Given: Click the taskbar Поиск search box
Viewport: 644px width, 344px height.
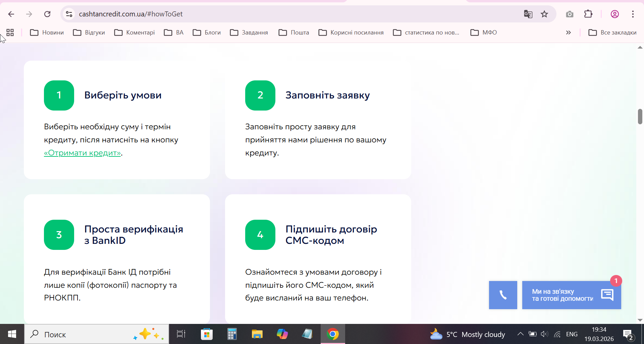Looking at the screenshot, I should pyautogui.click(x=97, y=334).
